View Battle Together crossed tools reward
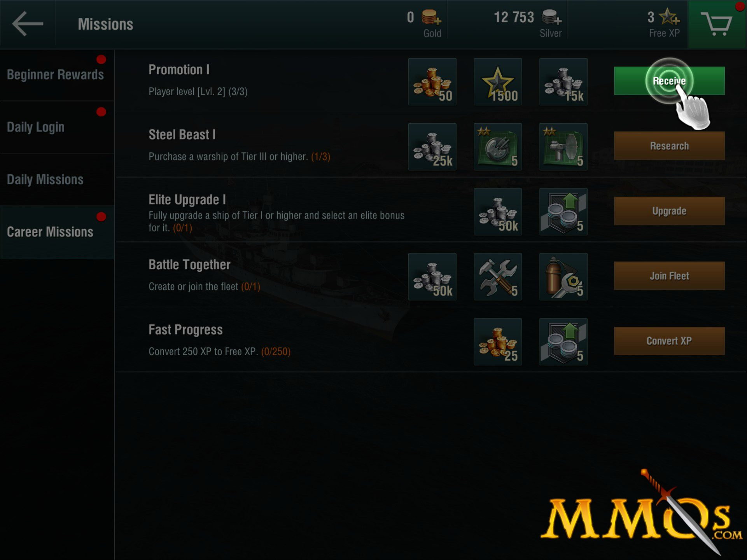 coord(498,276)
